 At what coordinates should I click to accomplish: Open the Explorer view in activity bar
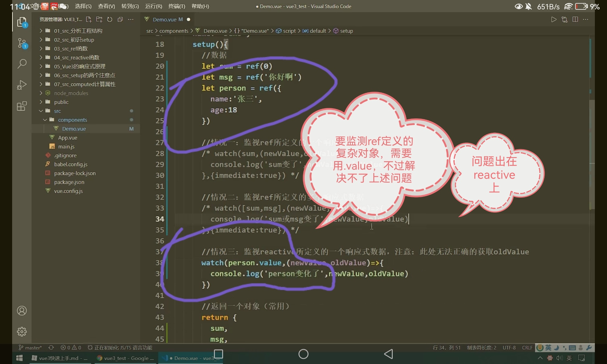coord(22,22)
